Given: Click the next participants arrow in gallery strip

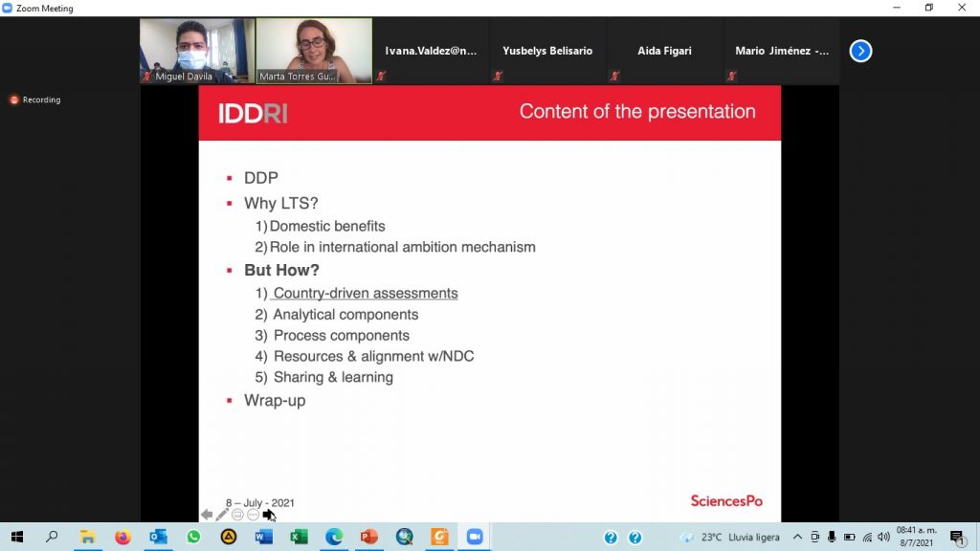Looking at the screenshot, I should (x=860, y=51).
